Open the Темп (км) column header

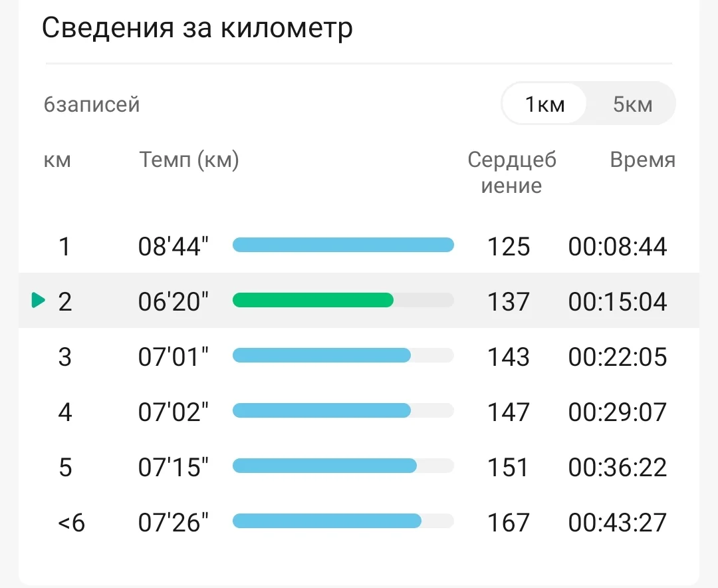188,160
